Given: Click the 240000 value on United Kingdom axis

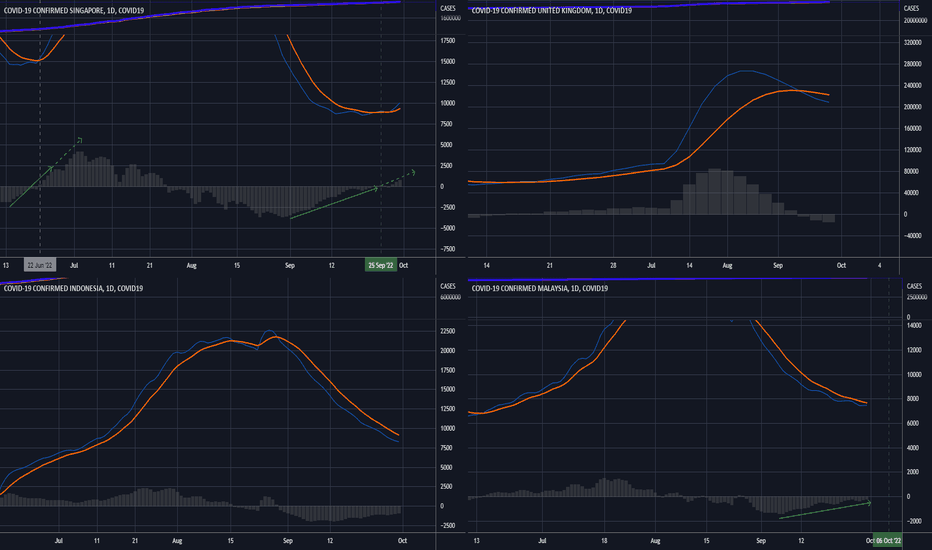Looking at the screenshot, I should click(x=912, y=86).
